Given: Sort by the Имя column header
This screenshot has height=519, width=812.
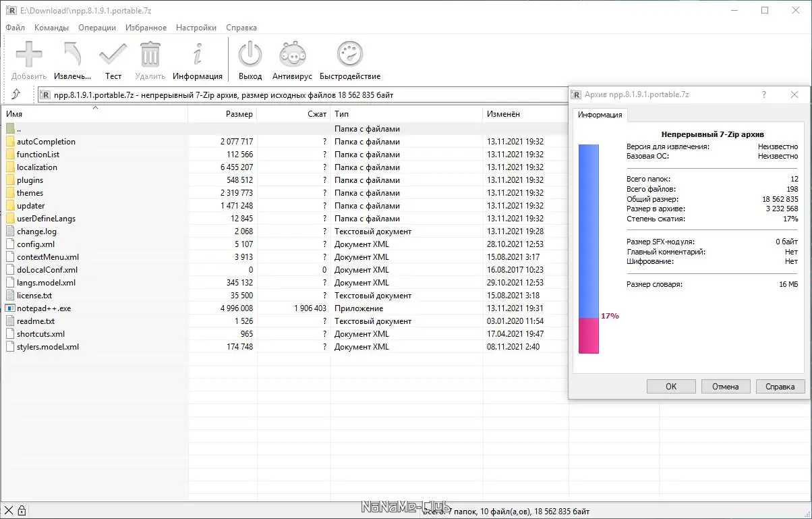Looking at the screenshot, I should pos(94,114).
